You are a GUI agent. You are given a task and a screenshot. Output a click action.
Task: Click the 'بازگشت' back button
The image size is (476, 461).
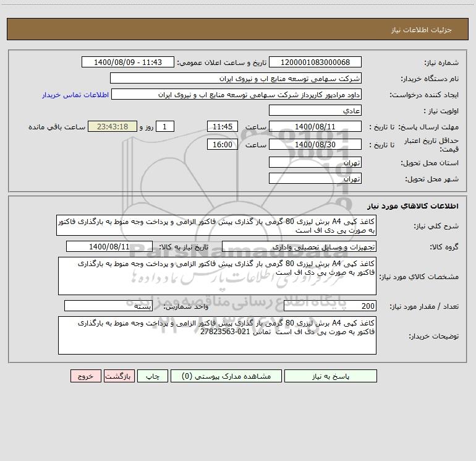[119, 376]
